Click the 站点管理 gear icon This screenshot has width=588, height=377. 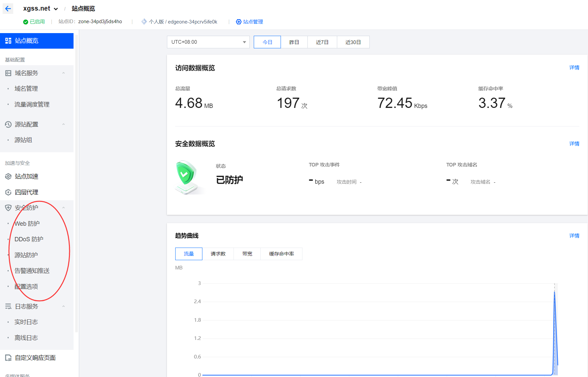pyautogui.click(x=239, y=22)
